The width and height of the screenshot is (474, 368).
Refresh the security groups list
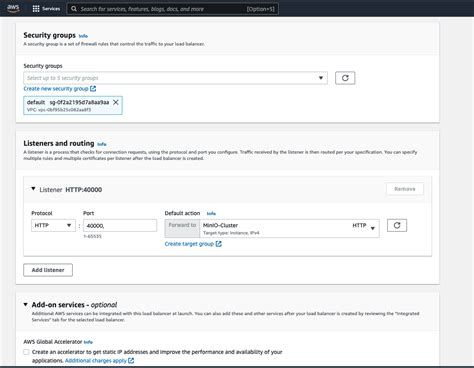[345, 78]
